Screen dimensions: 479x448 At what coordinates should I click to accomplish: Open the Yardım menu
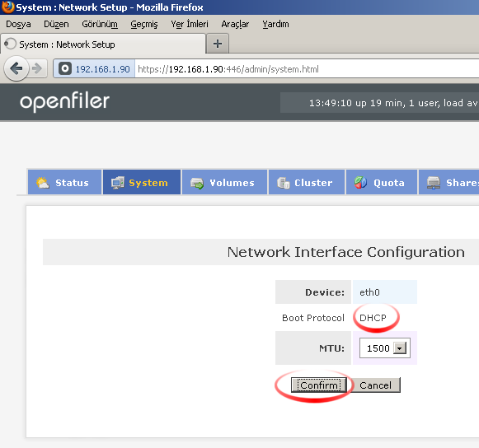tap(275, 24)
